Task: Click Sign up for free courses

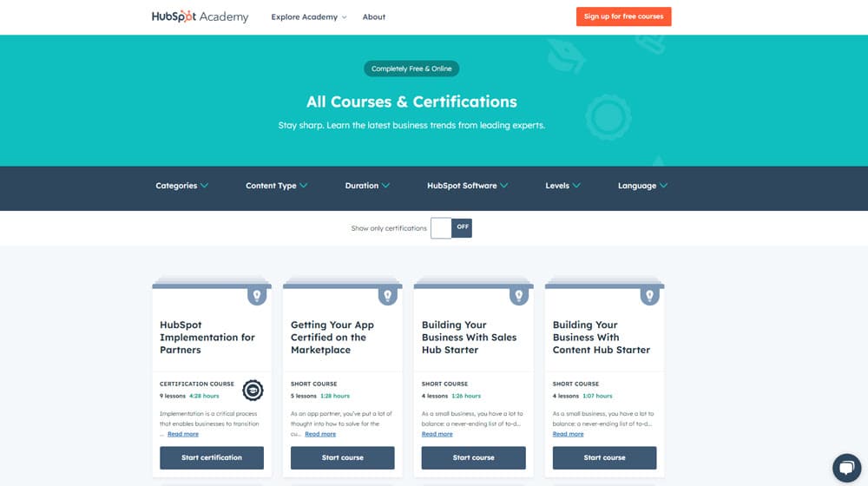Action: pyautogui.click(x=623, y=16)
